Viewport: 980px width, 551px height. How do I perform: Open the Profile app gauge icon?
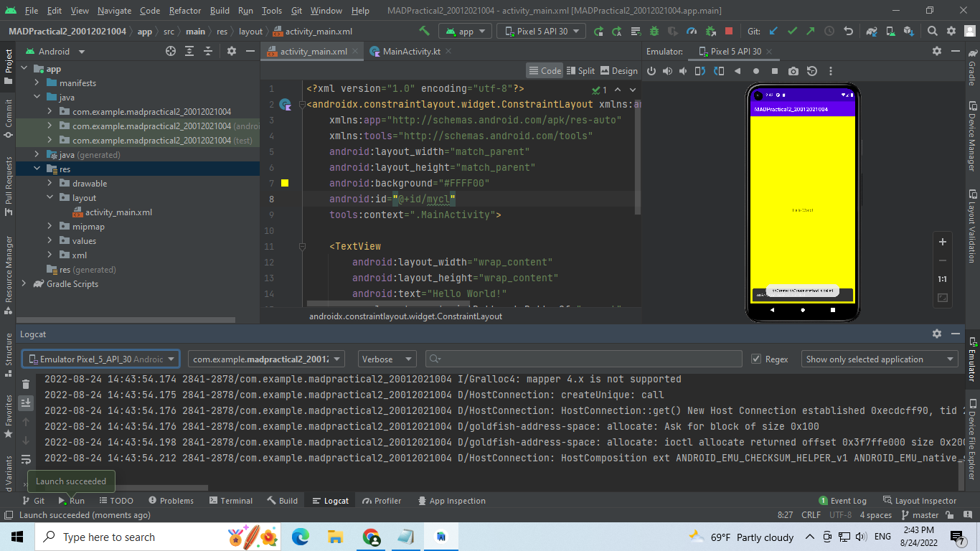coord(692,32)
